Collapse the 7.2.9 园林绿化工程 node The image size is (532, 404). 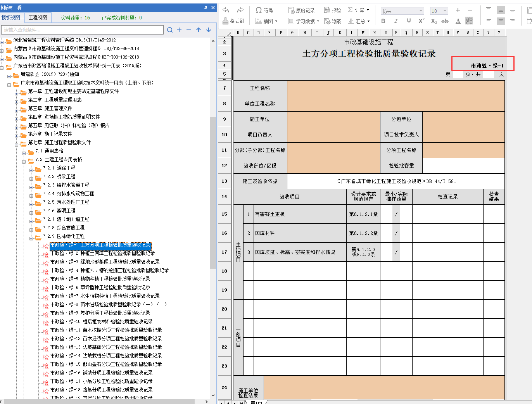click(x=31, y=238)
